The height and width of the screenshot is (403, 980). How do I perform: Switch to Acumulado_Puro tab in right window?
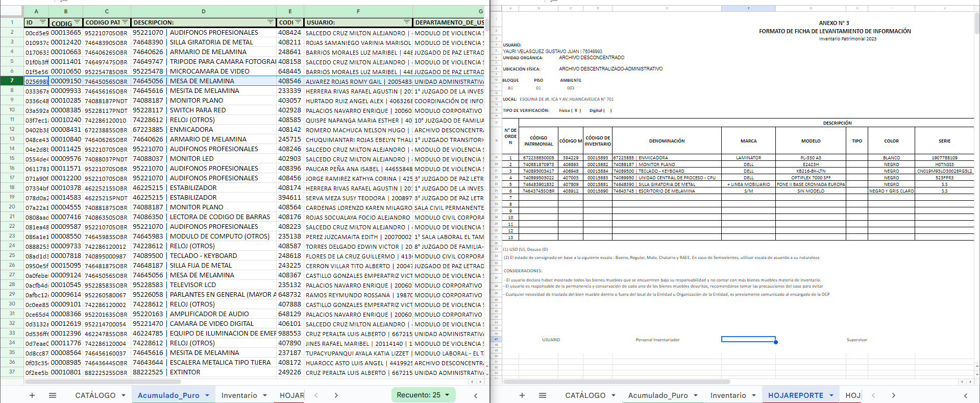(x=657, y=395)
